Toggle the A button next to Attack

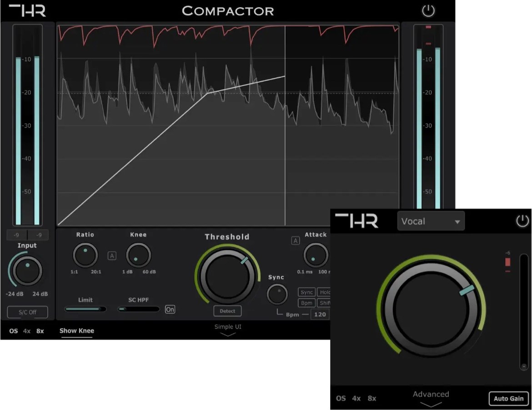[296, 241]
